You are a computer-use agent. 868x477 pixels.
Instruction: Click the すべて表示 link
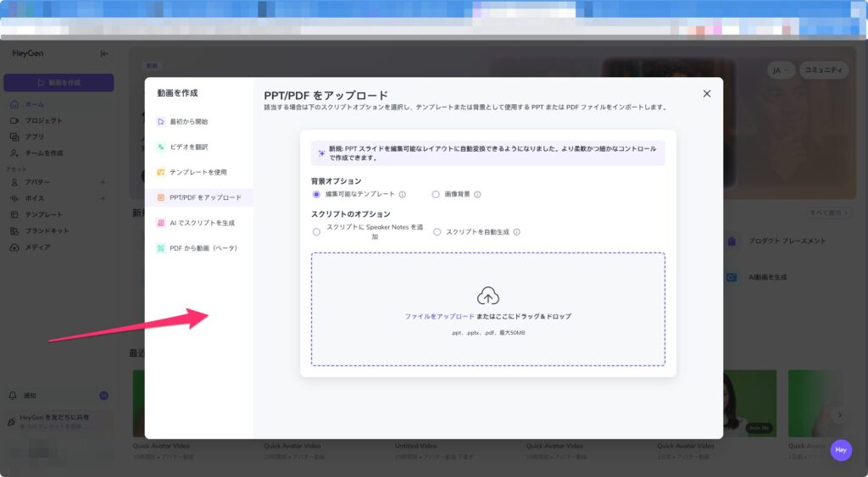828,213
